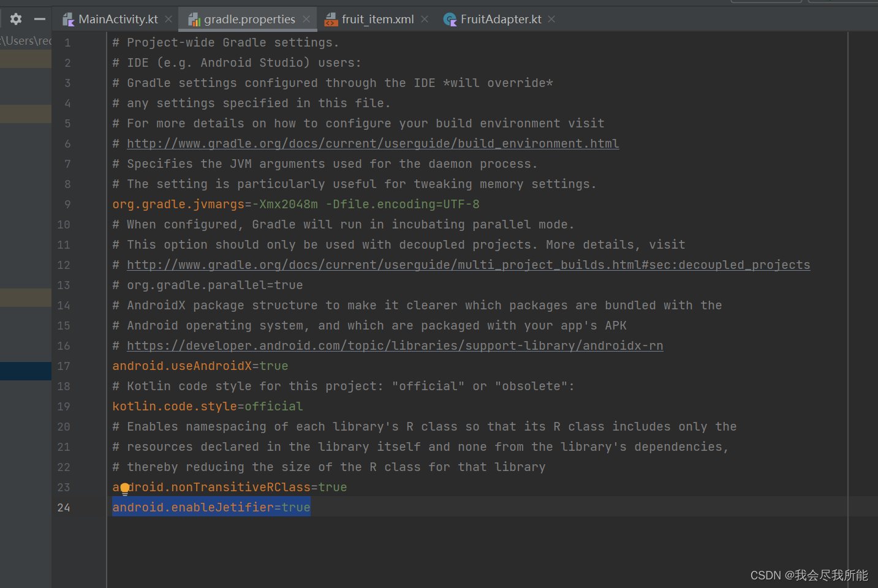
Task: Switch to the FruitAdapter.kt tab
Action: click(x=501, y=19)
